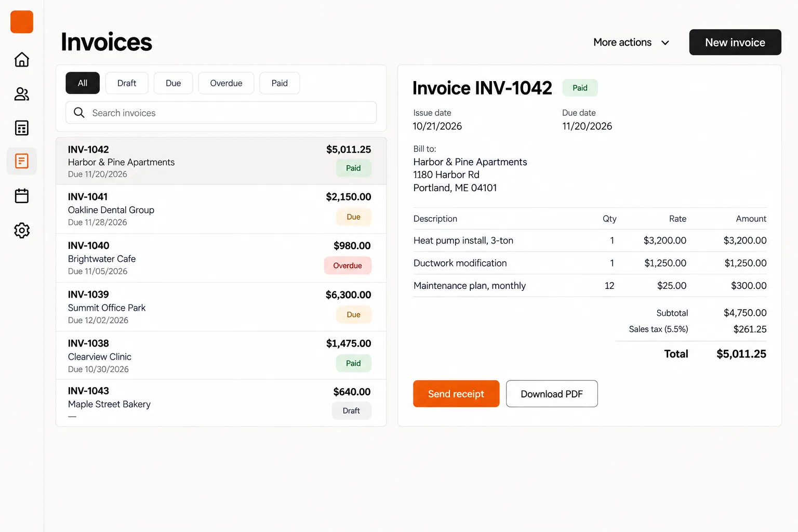Viewport: 798px width, 532px height.
Task: Click the 1180 Harbor Rd address line
Action: click(x=446, y=175)
